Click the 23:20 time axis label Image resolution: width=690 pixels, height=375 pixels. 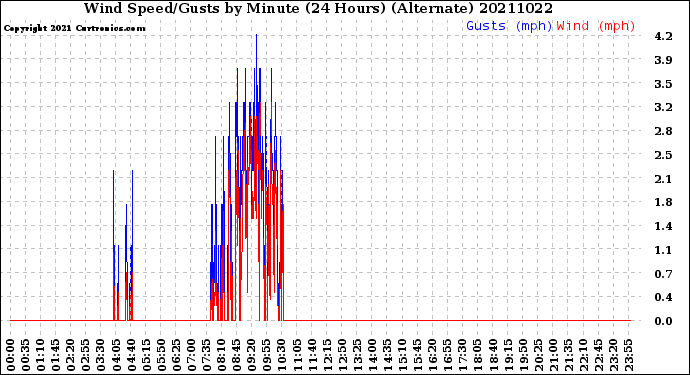point(614,355)
